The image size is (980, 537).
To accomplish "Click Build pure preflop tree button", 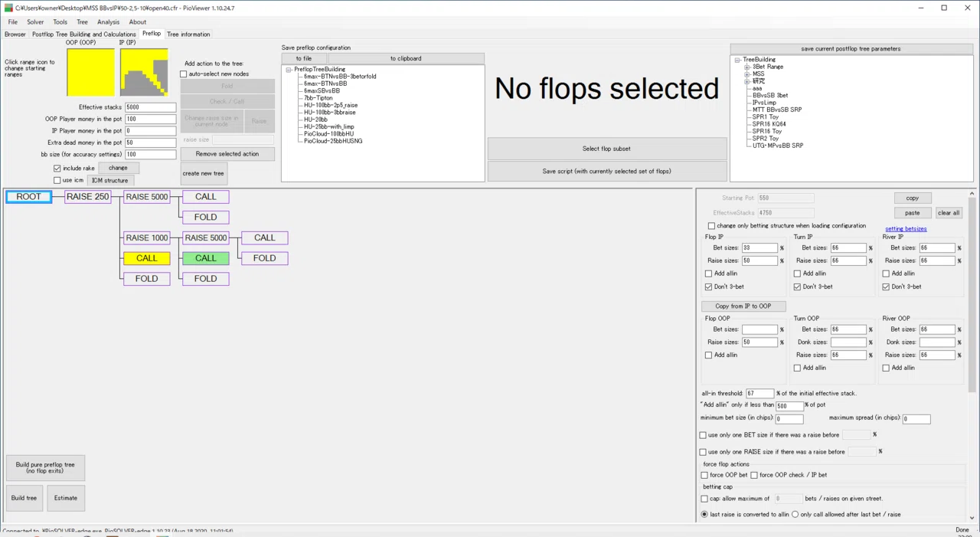I will [x=45, y=467].
